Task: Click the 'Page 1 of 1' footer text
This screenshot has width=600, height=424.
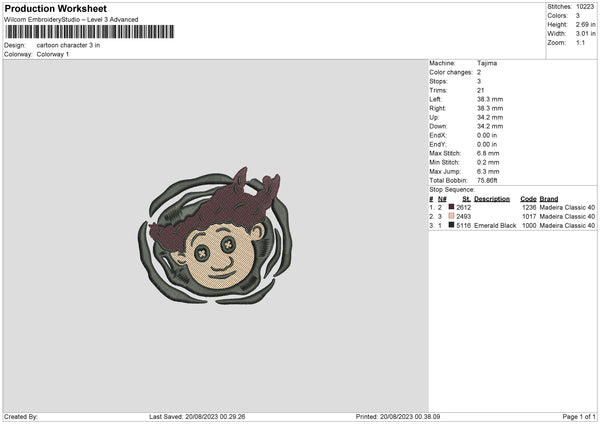Action: click(x=579, y=417)
